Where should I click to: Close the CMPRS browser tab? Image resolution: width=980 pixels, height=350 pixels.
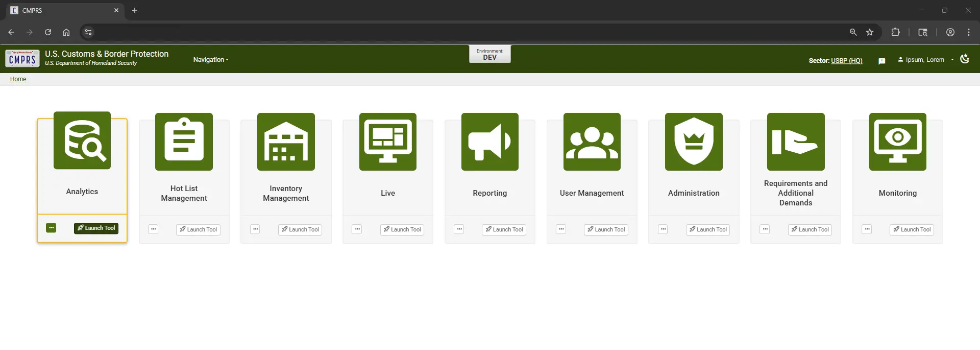(x=116, y=10)
